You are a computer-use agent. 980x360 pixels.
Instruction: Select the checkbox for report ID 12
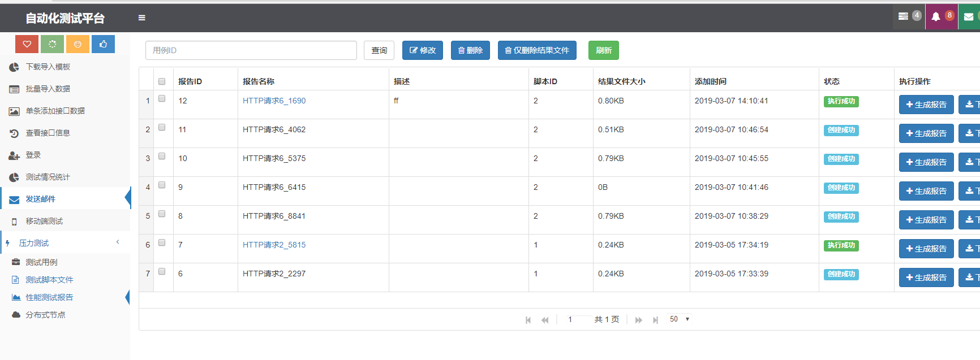(x=162, y=99)
